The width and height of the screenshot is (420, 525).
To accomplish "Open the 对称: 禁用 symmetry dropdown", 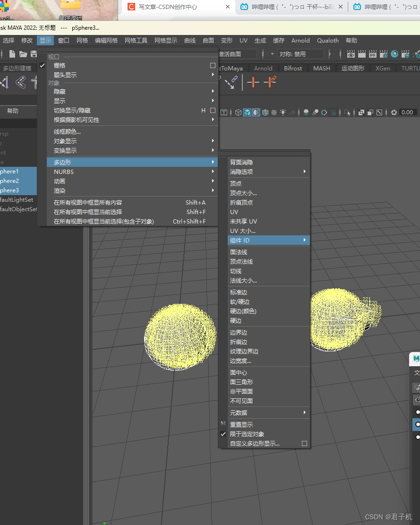I will pos(301,54).
